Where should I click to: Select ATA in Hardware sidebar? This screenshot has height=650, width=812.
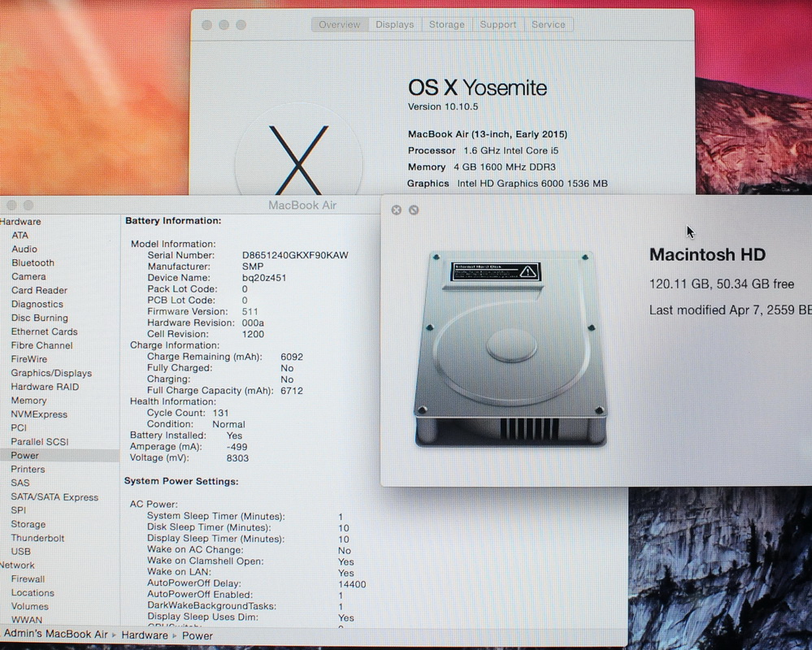(x=20, y=235)
